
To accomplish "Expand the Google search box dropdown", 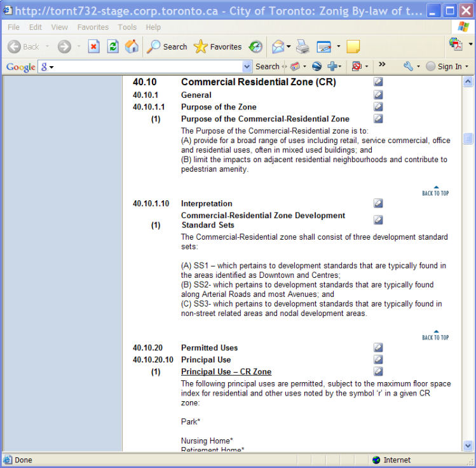I will tap(247, 67).
